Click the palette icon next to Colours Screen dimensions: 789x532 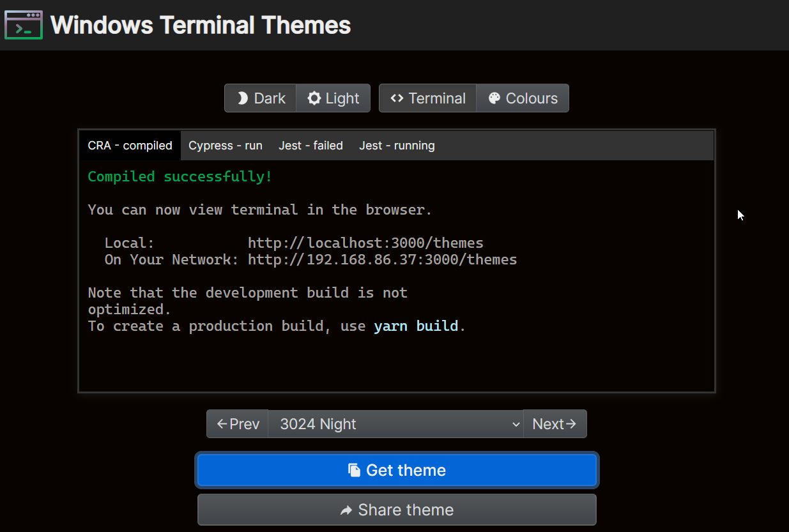click(494, 98)
